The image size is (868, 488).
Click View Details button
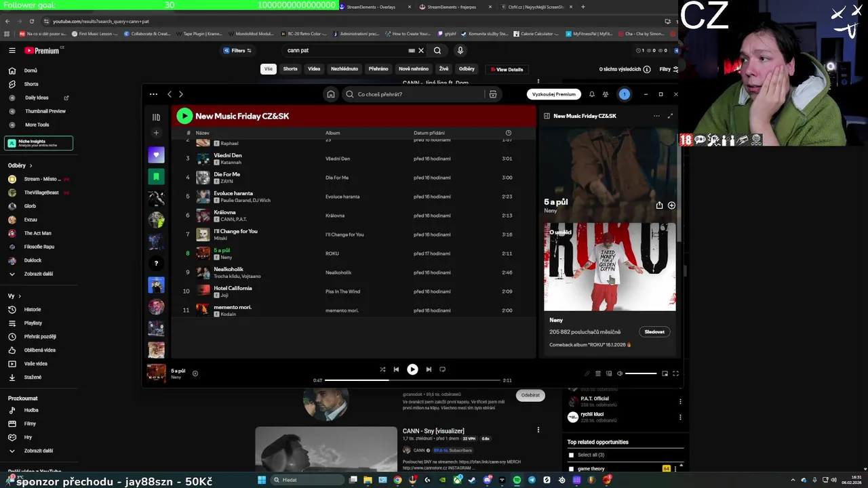[x=506, y=69]
